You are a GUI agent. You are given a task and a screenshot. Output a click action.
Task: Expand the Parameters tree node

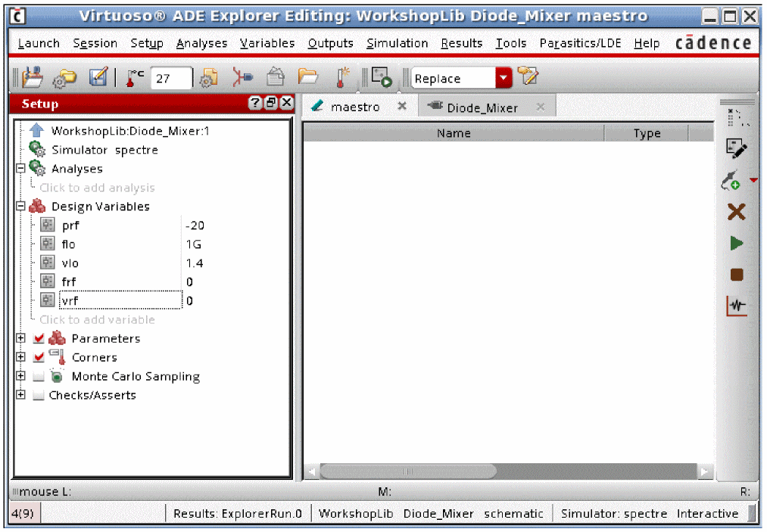click(x=20, y=338)
